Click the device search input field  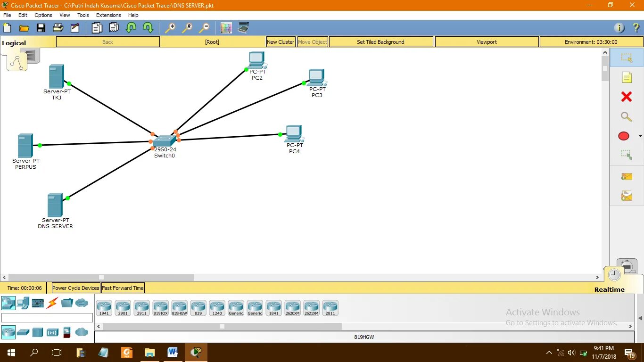click(x=47, y=318)
